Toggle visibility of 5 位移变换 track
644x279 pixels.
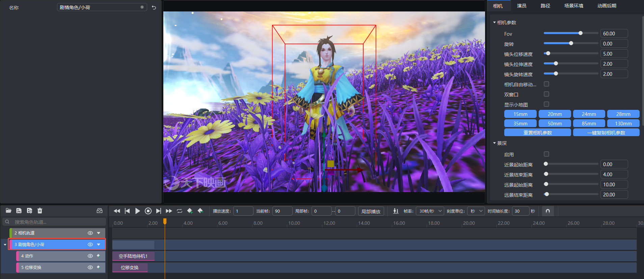90,267
